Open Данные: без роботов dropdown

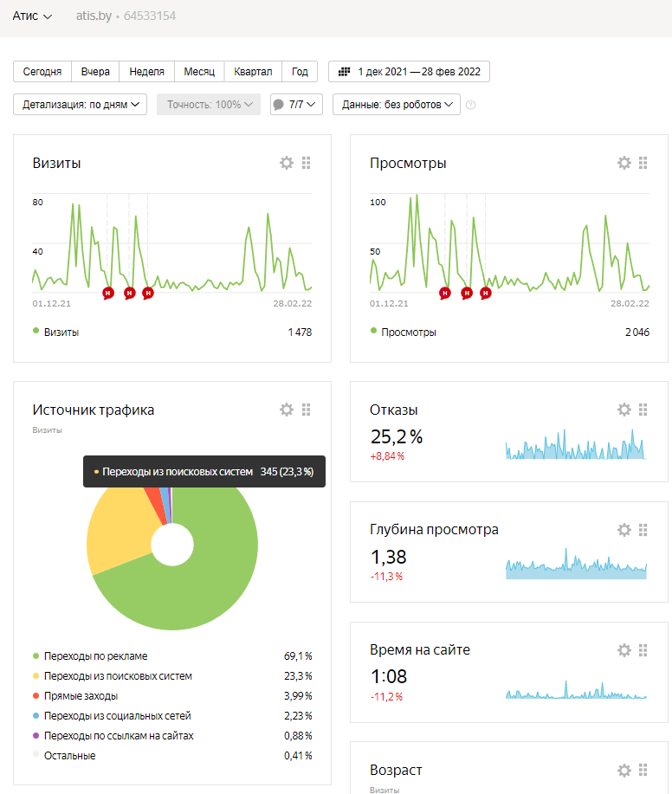click(x=397, y=105)
